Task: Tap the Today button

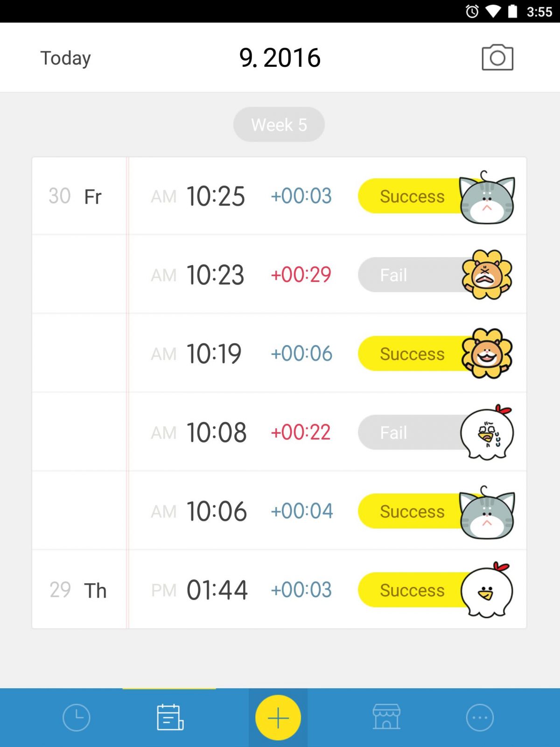Action: [x=65, y=58]
